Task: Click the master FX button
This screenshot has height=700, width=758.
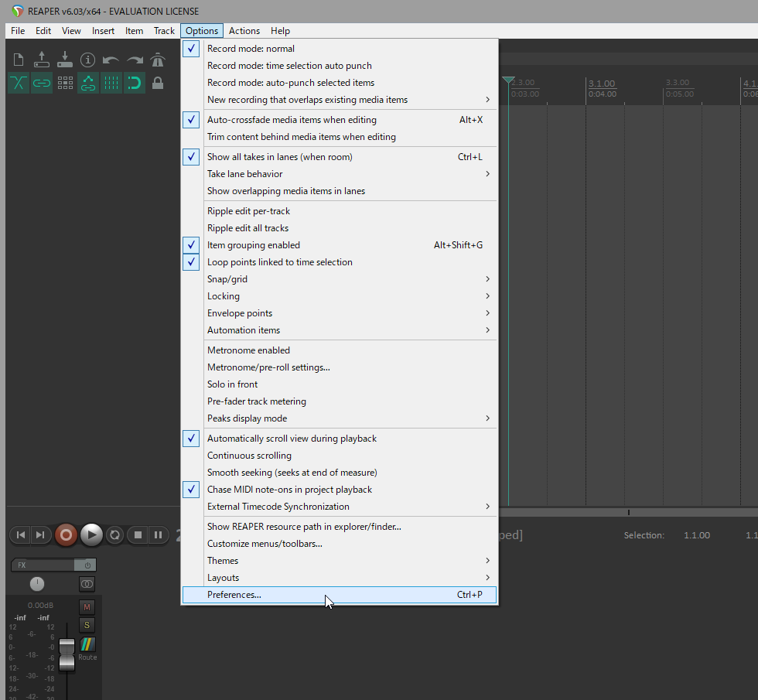Action: click(x=43, y=565)
